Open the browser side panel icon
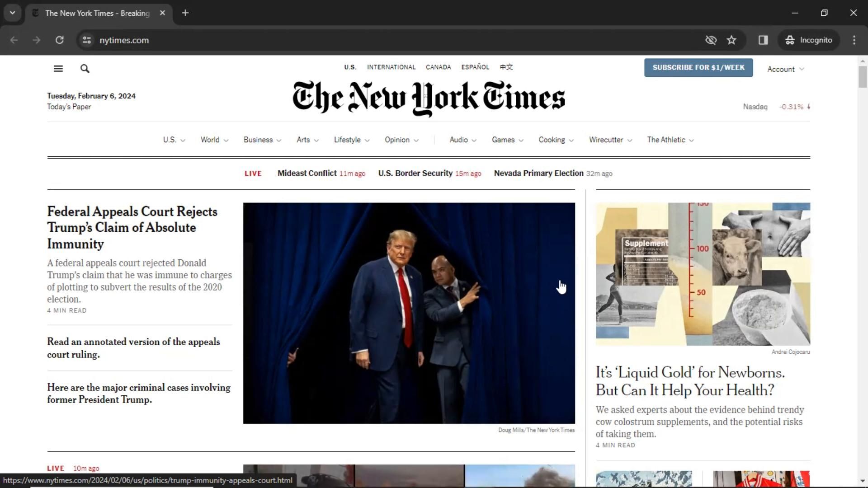 coord(763,40)
